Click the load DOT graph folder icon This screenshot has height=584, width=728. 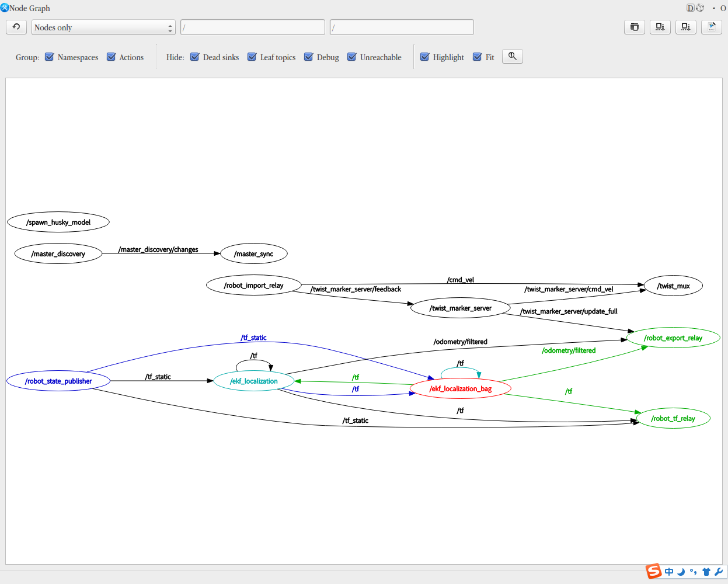[x=635, y=27]
